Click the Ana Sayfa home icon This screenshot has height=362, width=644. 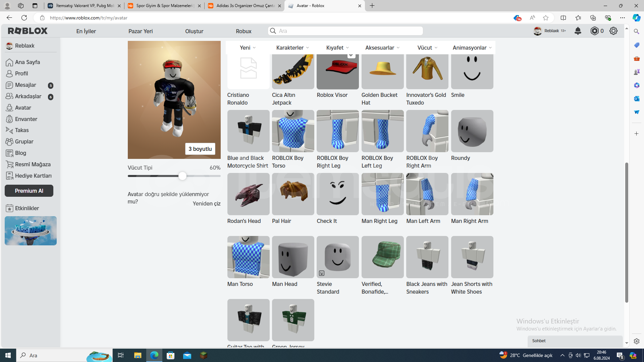[9, 62]
